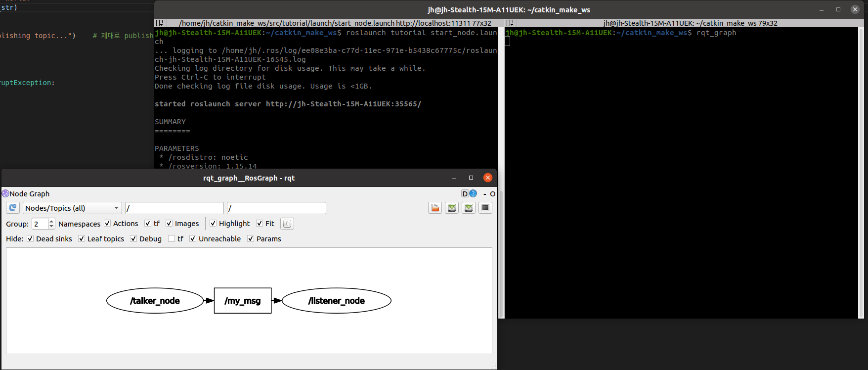Focus the start_node.launch terminal pane title
The height and width of the screenshot is (370, 868).
[335, 23]
